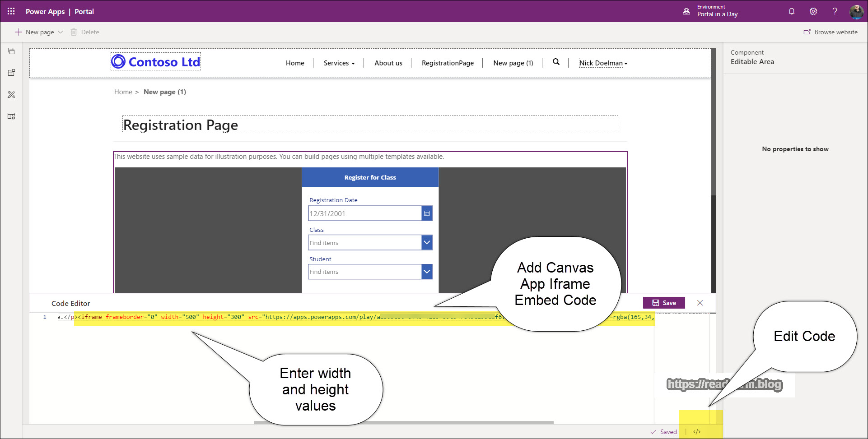This screenshot has height=439, width=868.
Task: Click the Help question mark icon
Action: click(835, 11)
